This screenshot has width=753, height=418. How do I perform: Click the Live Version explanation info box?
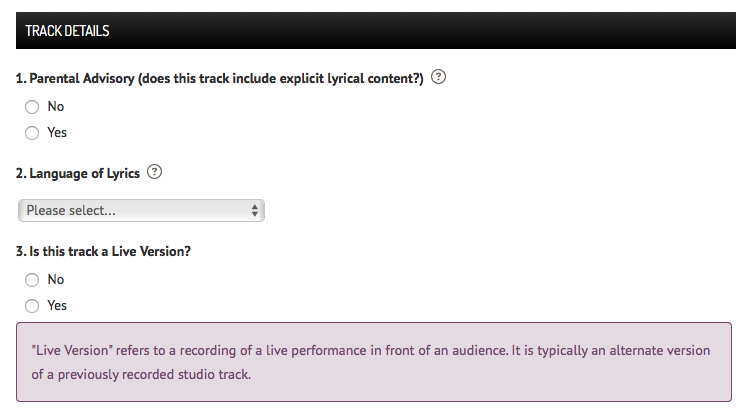[374, 362]
